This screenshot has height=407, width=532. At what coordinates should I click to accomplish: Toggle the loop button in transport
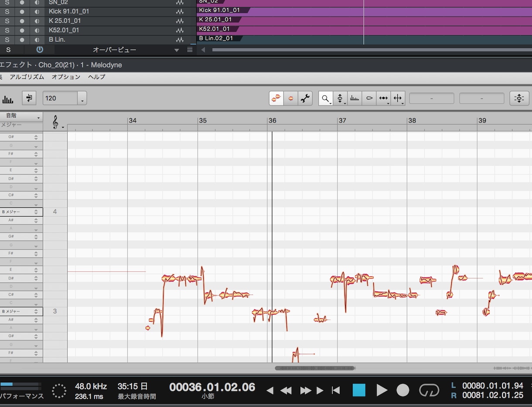point(429,390)
